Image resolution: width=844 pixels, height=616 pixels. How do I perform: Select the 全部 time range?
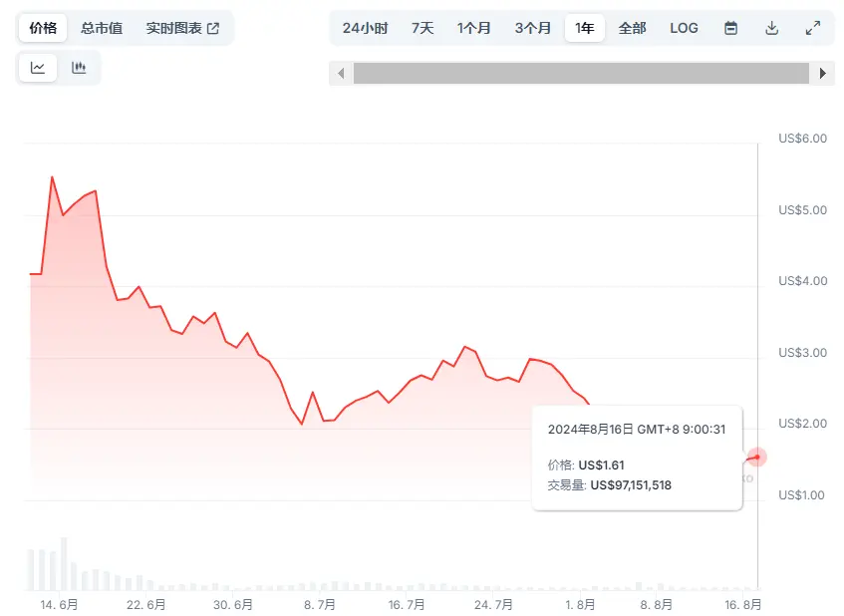[632, 28]
